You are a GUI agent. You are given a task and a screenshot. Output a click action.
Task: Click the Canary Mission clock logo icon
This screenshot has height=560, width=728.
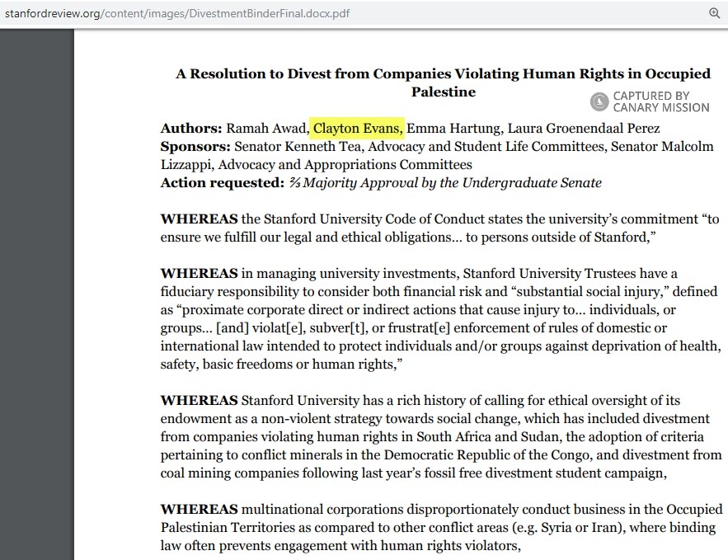pyautogui.click(x=599, y=101)
